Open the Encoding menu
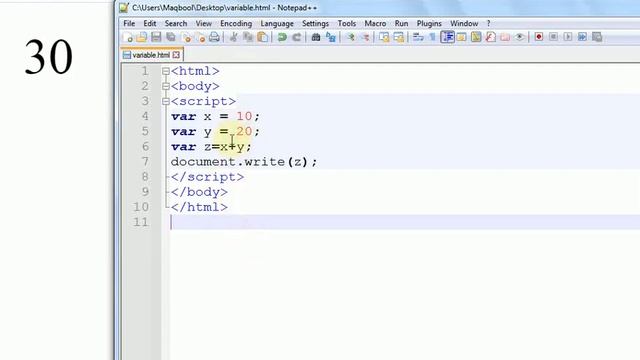 [x=236, y=24]
